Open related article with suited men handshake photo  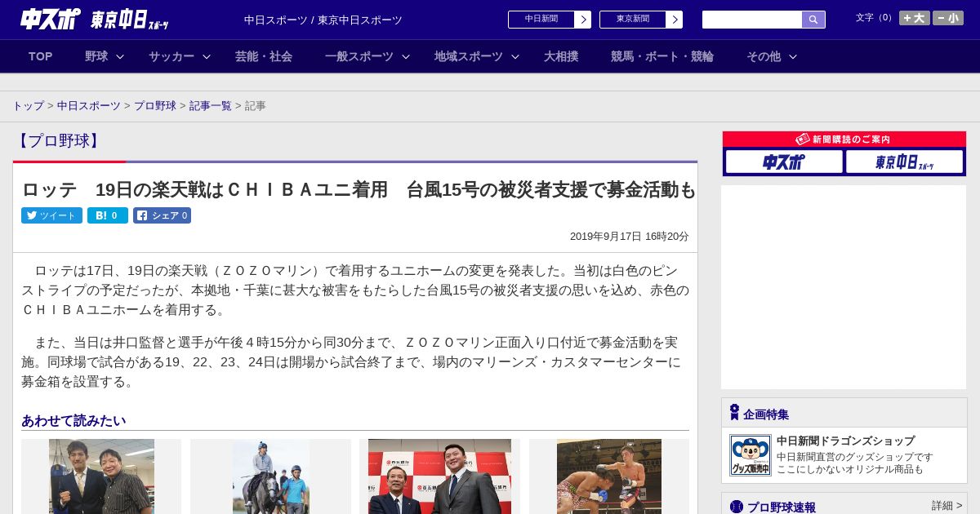439,476
